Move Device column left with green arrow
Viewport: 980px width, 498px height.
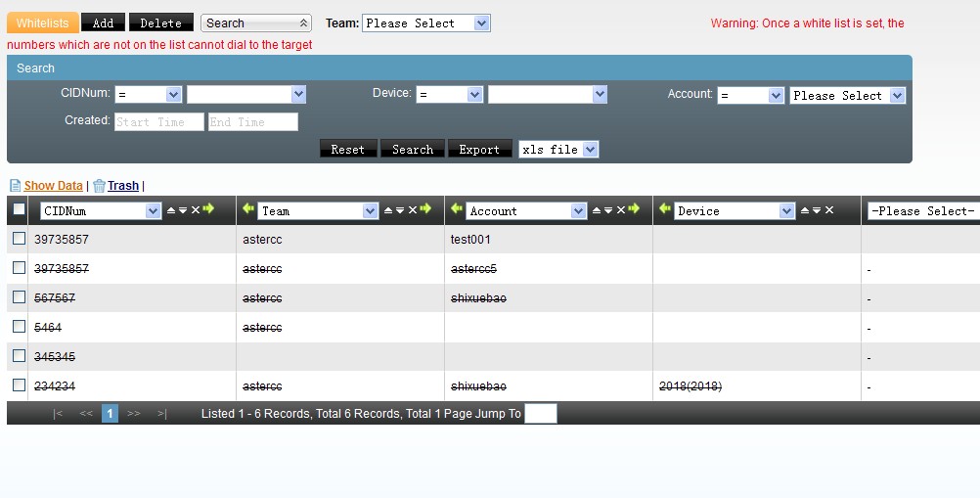pos(665,209)
